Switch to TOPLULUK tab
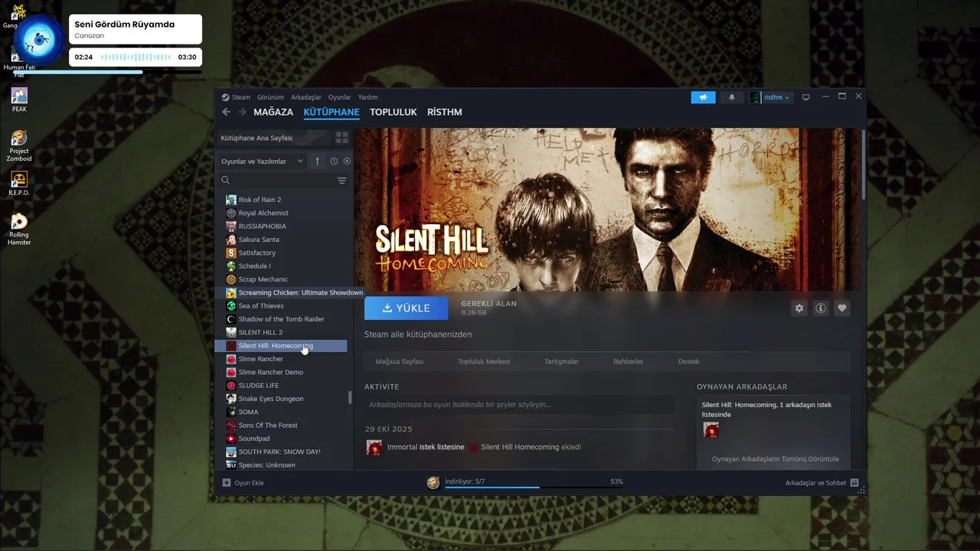980x551 pixels. click(394, 112)
